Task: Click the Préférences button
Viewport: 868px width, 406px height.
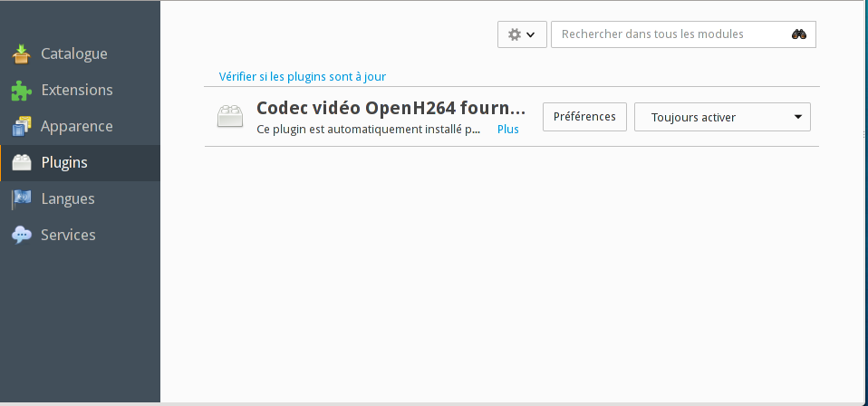Action: (584, 117)
